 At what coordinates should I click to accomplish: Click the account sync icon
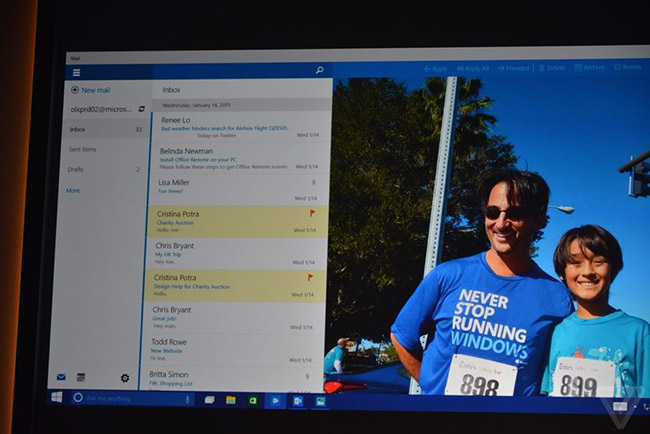[141, 109]
